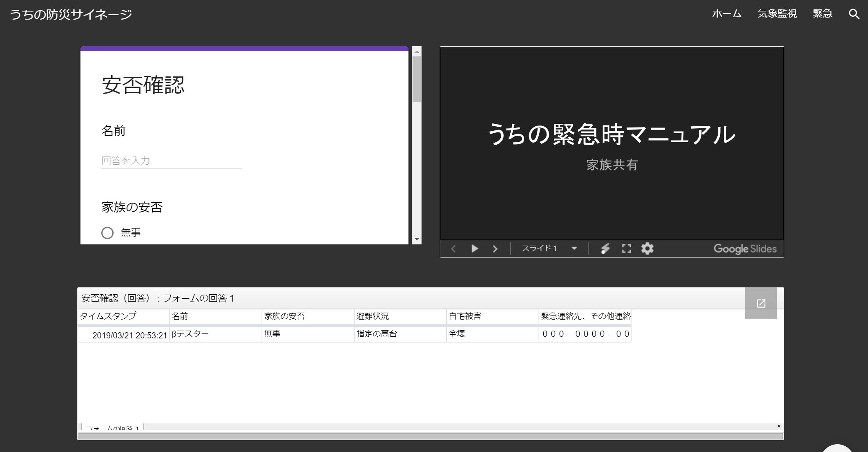Open the 気象監視 page
The height and width of the screenshot is (452, 868).
[x=777, y=14]
